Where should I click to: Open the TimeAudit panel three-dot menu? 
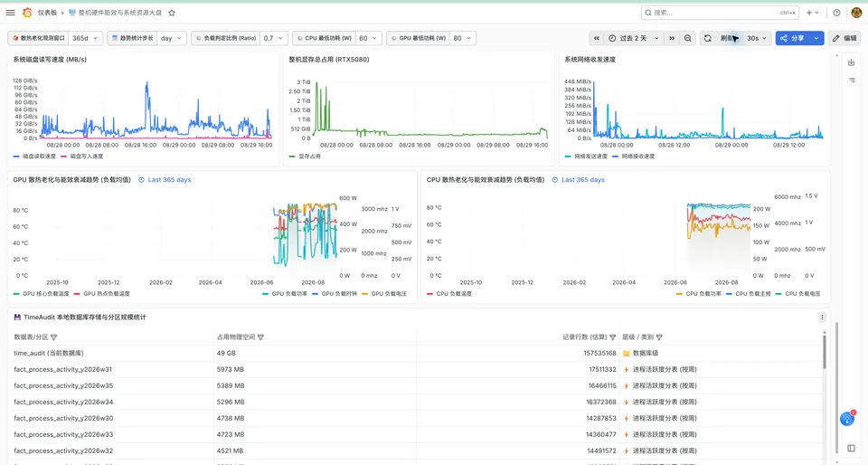point(822,318)
